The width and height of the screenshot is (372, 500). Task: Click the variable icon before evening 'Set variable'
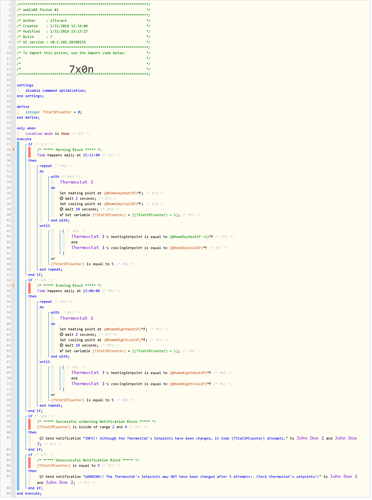point(62,351)
